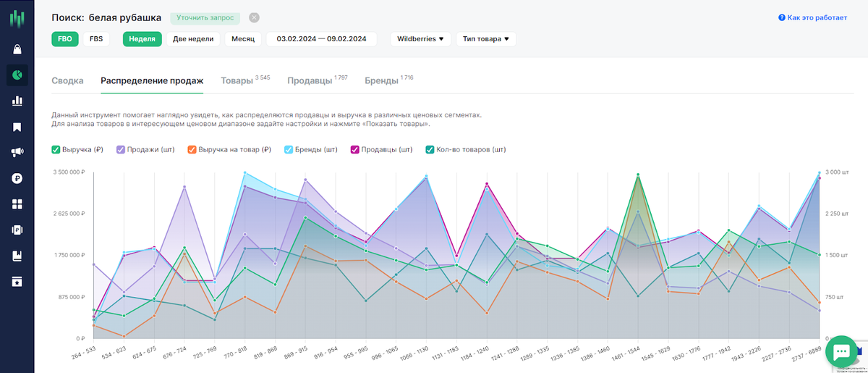Open the Wildberries marketplace dropdown

click(x=421, y=39)
